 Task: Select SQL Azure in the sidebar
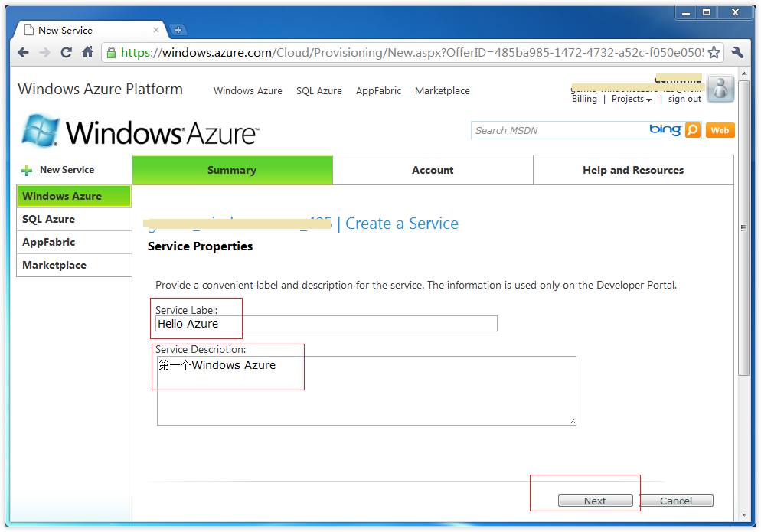coord(73,220)
